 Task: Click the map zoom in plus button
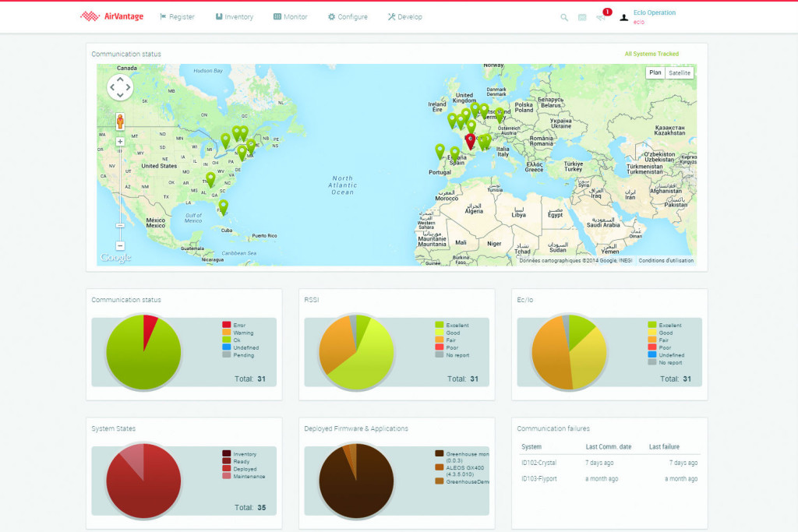click(120, 142)
